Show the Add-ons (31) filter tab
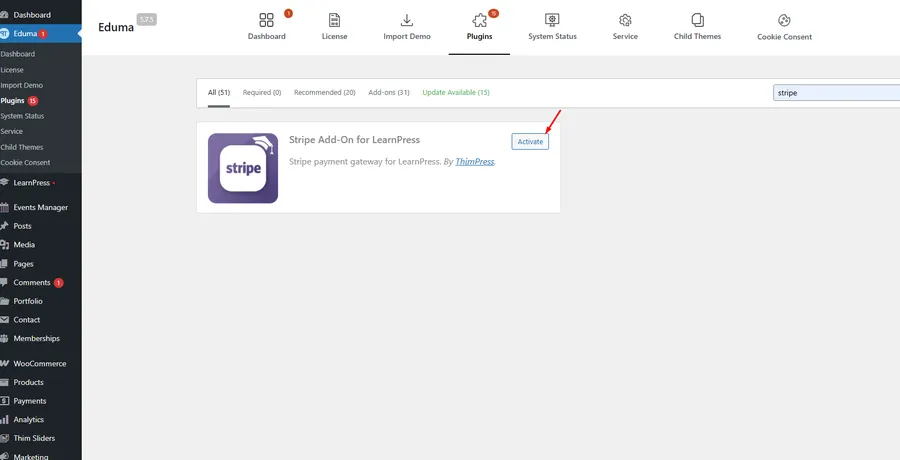The width and height of the screenshot is (900, 460). [x=388, y=92]
